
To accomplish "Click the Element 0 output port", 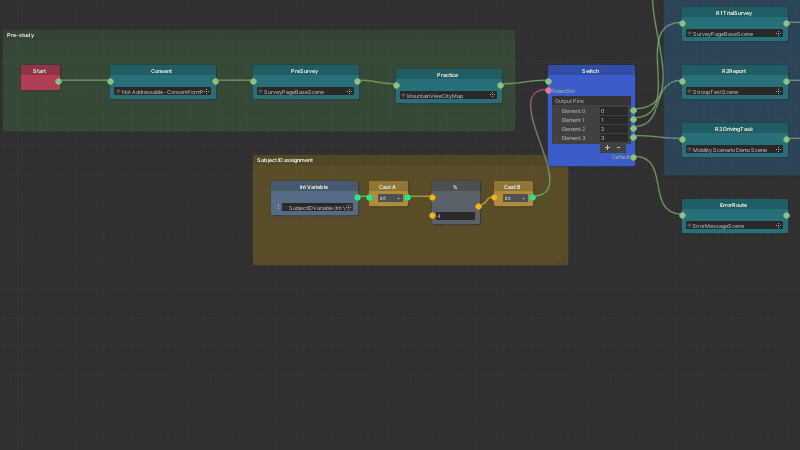I will [x=633, y=110].
